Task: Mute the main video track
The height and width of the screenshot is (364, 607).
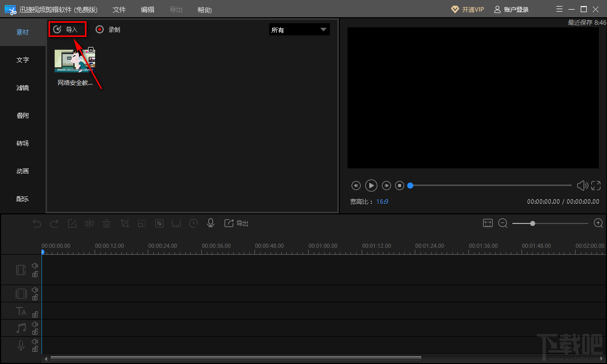Action: [x=35, y=265]
